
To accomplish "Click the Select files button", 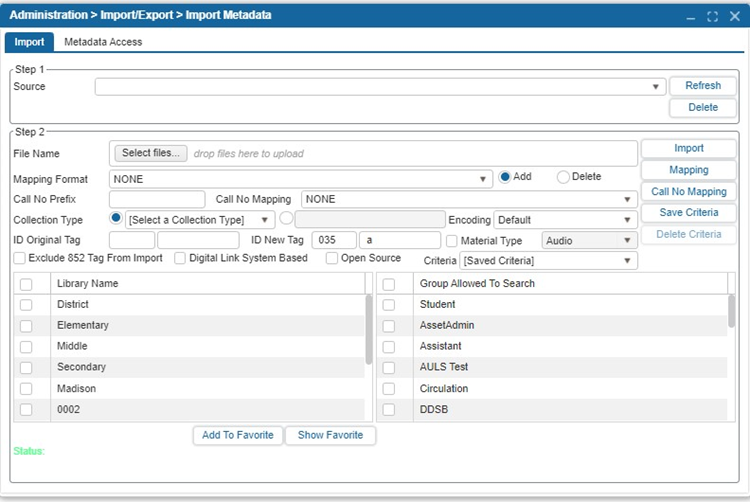I will [150, 153].
